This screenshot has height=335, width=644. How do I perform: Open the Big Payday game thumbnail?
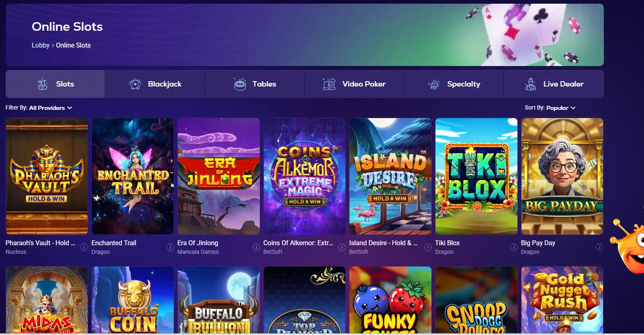(562, 176)
